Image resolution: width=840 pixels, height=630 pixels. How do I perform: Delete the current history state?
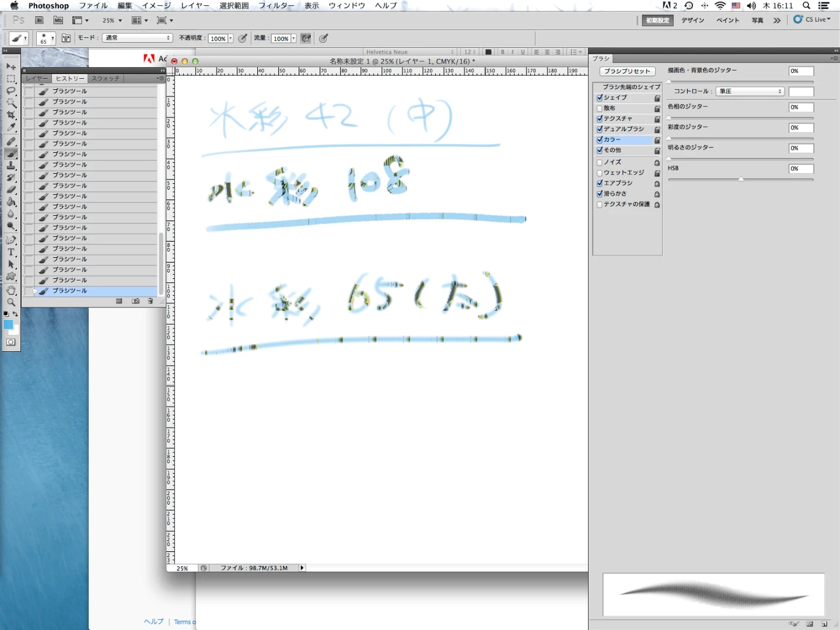(x=150, y=301)
